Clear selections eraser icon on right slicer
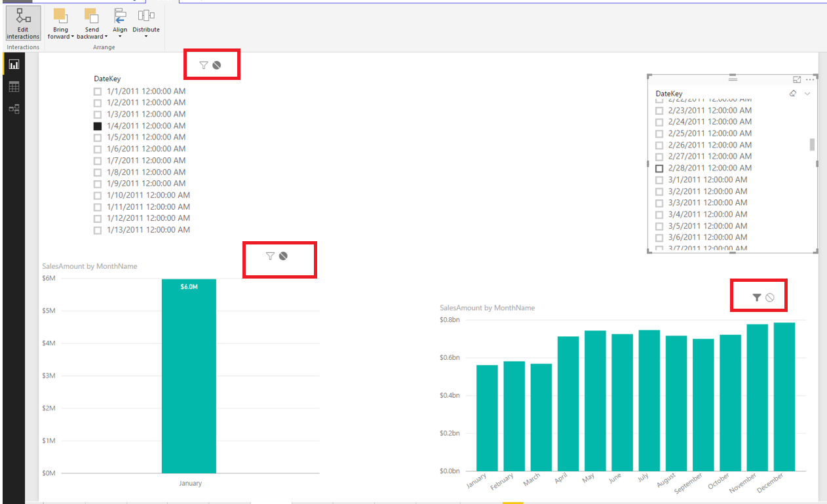This screenshot has height=504, width=827. 793,94
